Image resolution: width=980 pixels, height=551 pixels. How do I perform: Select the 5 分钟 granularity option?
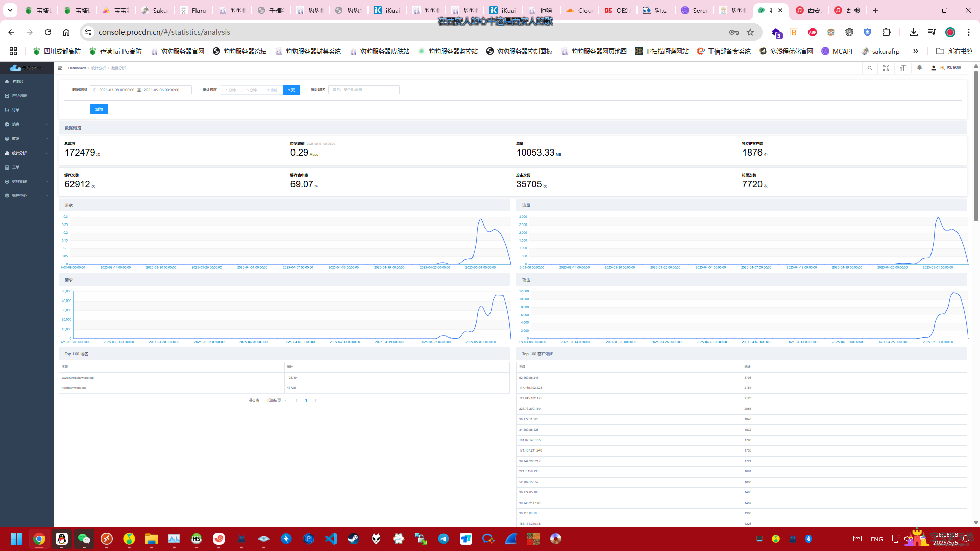click(x=252, y=90)
